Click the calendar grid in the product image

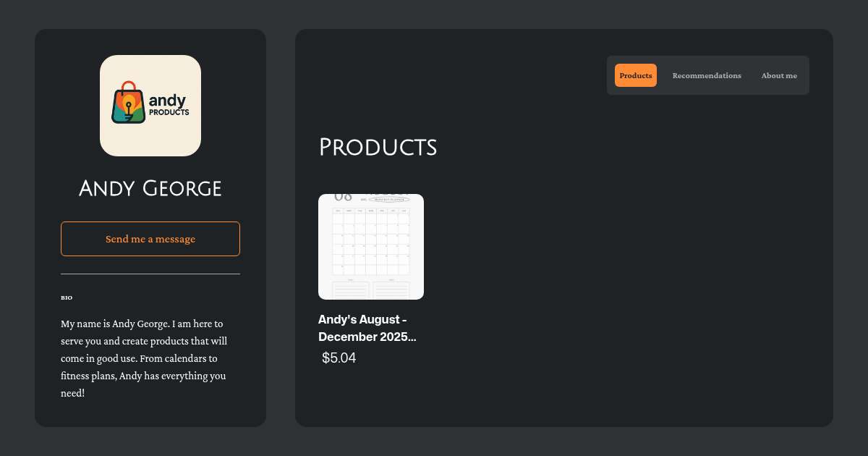371,241
